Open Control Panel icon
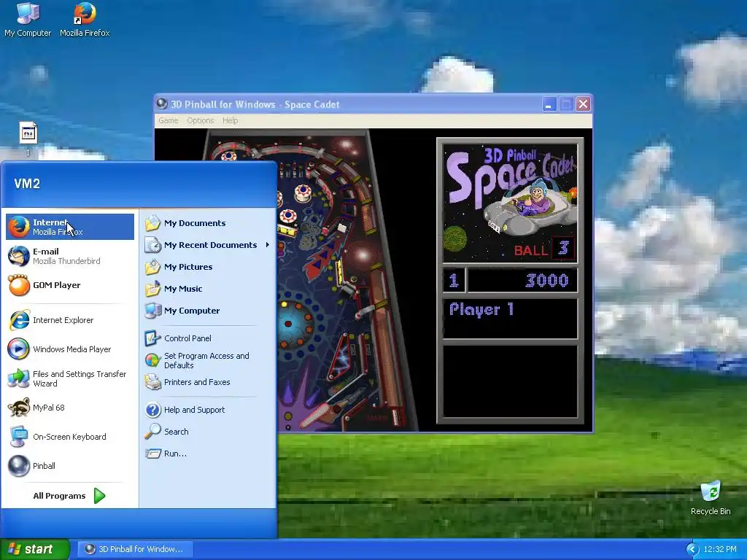 [152, 338]
